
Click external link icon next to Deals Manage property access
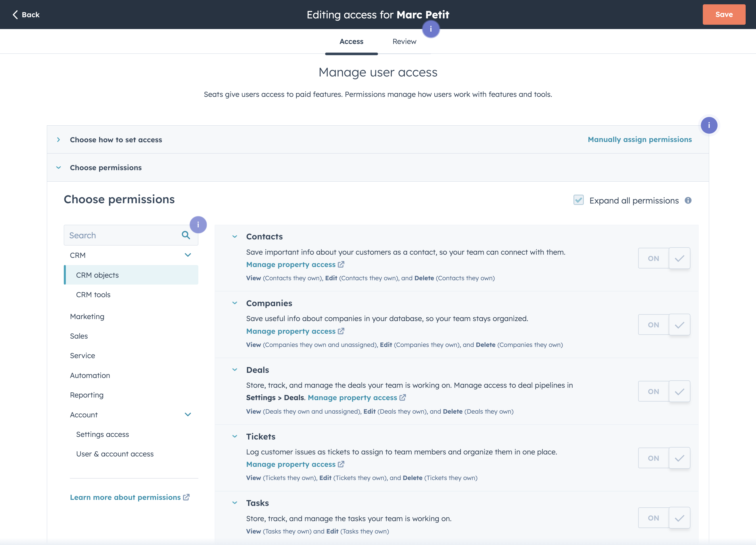point(403,397)
